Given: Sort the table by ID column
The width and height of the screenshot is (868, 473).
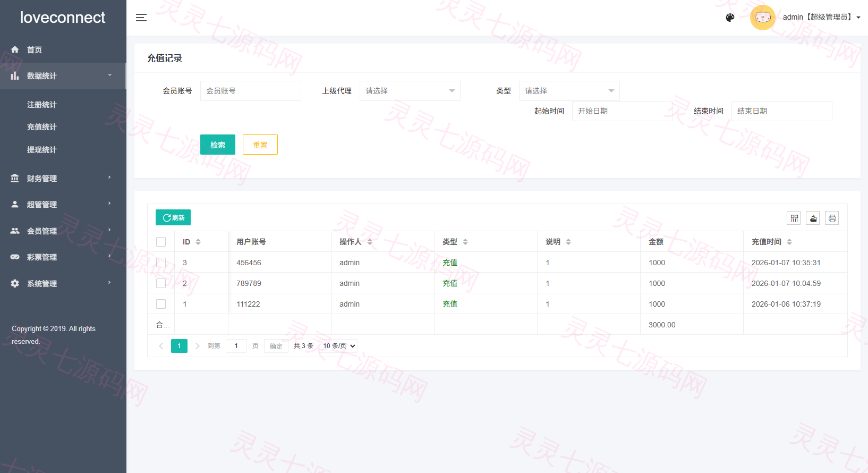Looking at the screenshot, I should (198, 242).
